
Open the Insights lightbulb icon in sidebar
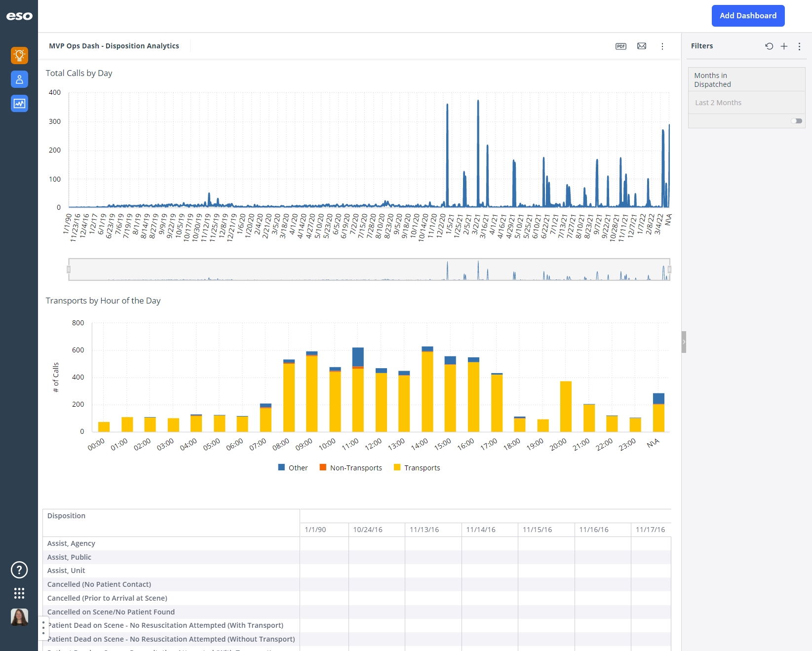click(19, 55)
